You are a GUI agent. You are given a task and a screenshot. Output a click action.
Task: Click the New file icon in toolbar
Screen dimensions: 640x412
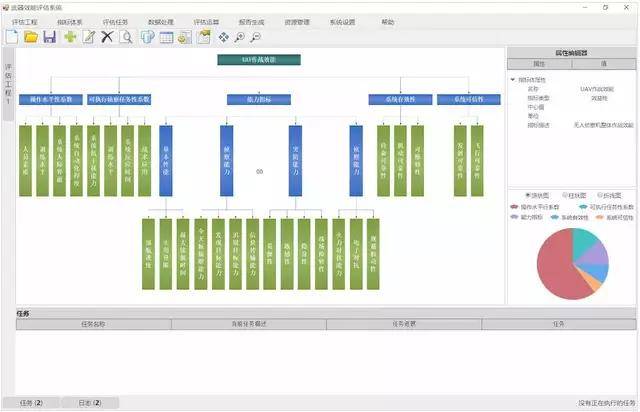point(12,37)
